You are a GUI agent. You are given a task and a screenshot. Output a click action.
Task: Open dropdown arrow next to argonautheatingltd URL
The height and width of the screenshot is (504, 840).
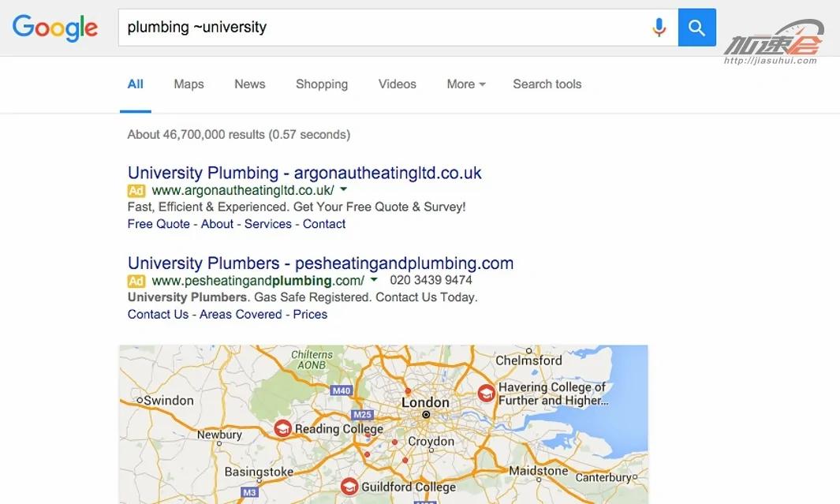tap(344, 190)
